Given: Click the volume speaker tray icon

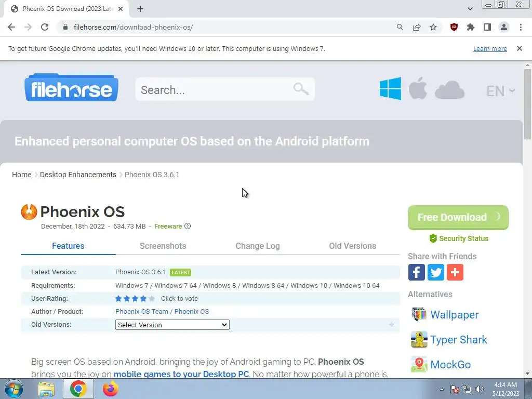Looking at the screenshot, I should pos(480,389).
